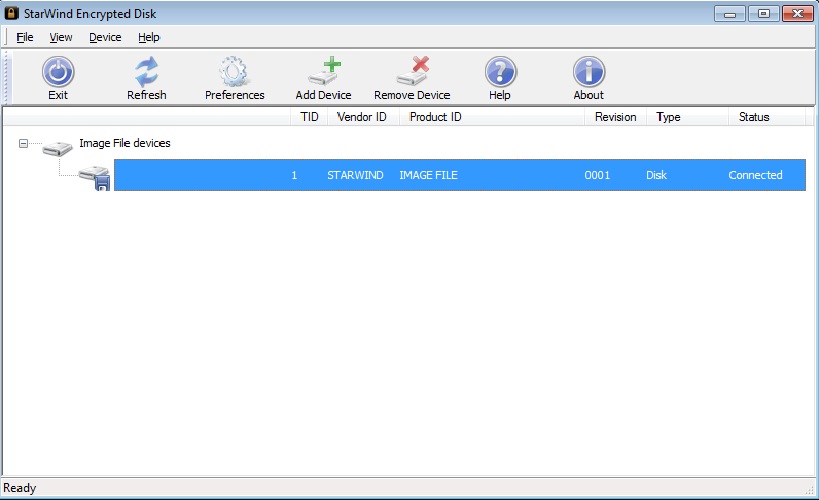Sort by the Product ID column header
The image size is (819, 500).
click(492, 117)
